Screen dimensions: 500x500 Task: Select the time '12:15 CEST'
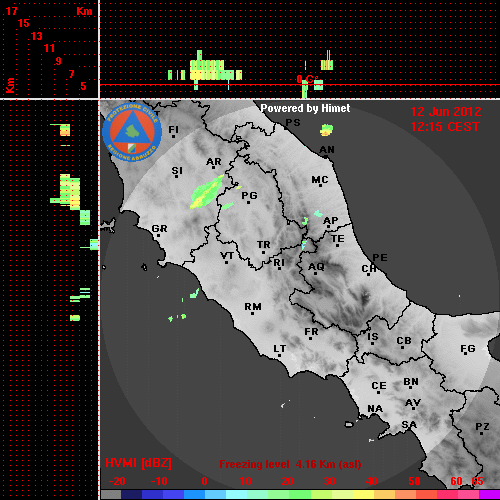click(x=445, y=127)
